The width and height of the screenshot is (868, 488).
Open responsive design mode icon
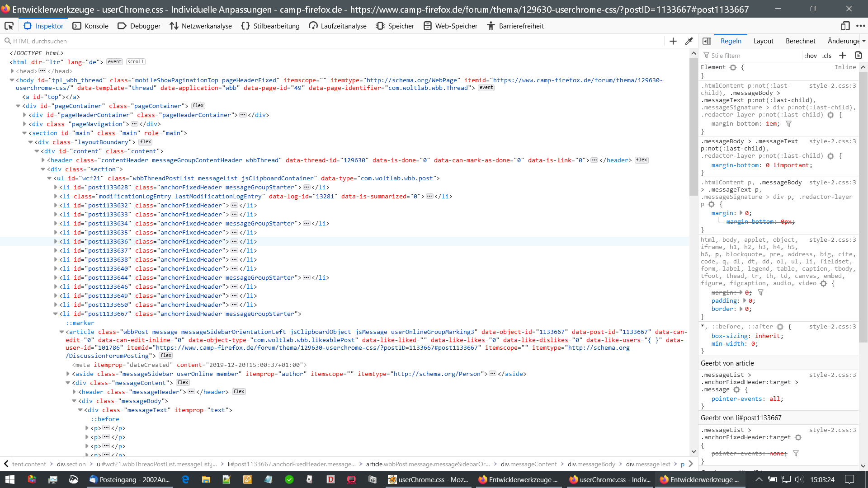(845, 26)
